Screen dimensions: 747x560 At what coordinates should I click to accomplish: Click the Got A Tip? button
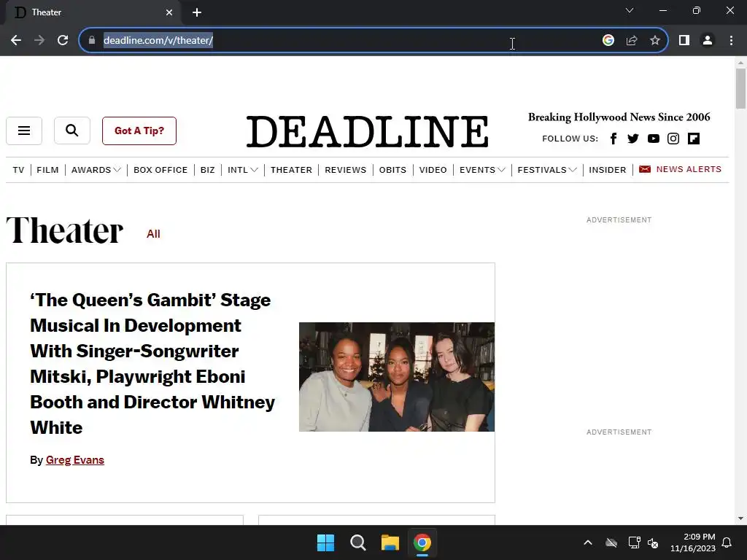coord(139,131)
